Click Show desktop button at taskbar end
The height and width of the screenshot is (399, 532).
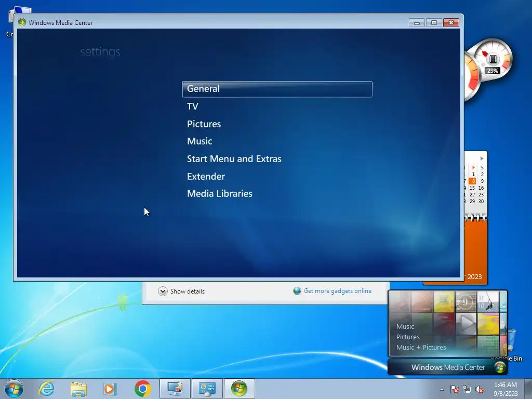(x=528, y=389)
